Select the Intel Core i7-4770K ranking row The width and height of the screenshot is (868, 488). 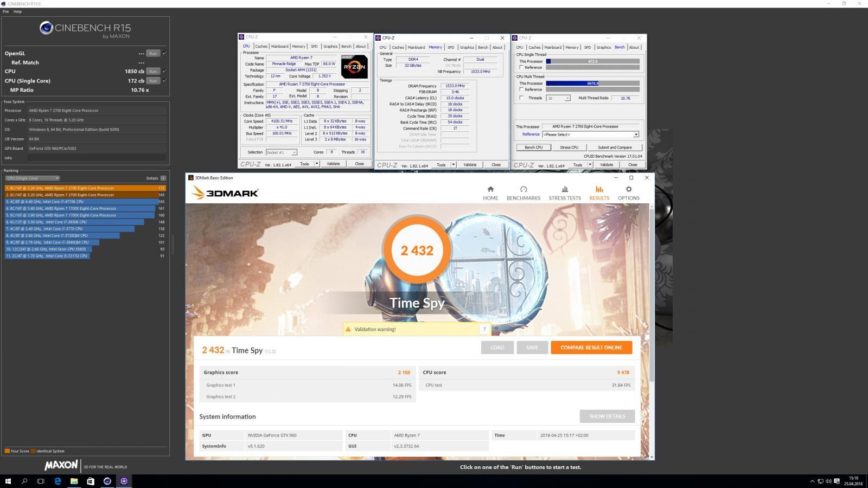(85, 202)
